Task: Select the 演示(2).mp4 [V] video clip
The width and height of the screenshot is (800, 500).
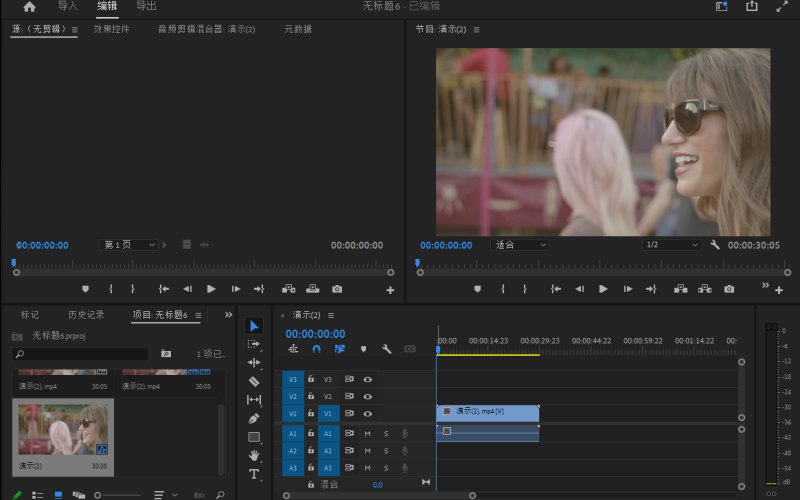Action: [488, 413]
